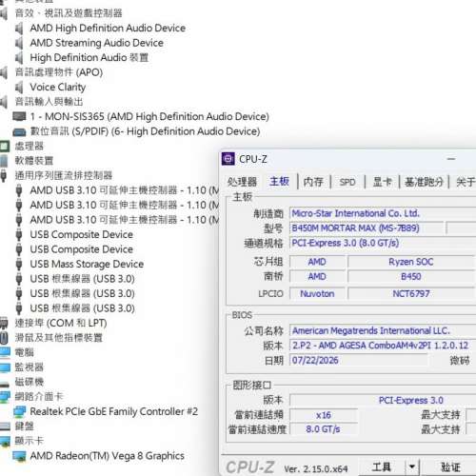The image size is (476, 476).
Task: Open the dropdown arrow beside the 工具 button
Action: pos(412,466)
